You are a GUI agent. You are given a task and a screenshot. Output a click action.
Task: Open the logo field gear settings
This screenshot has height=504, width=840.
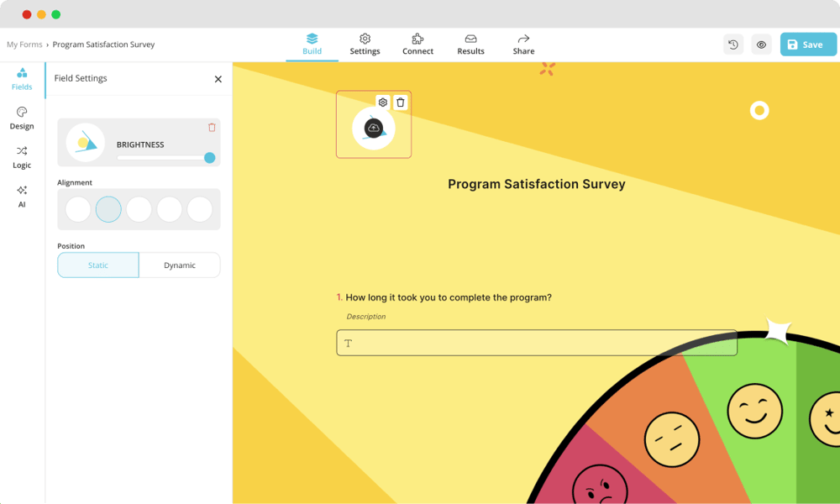click(383, 102)
